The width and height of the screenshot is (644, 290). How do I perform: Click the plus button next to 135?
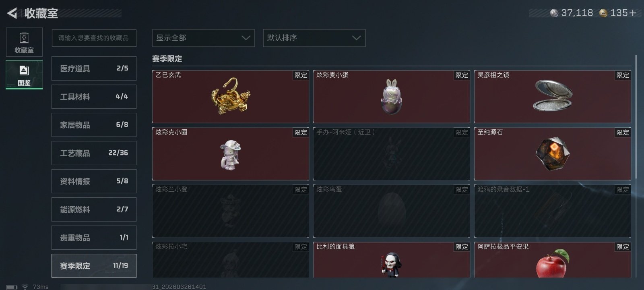coord(633,13)
